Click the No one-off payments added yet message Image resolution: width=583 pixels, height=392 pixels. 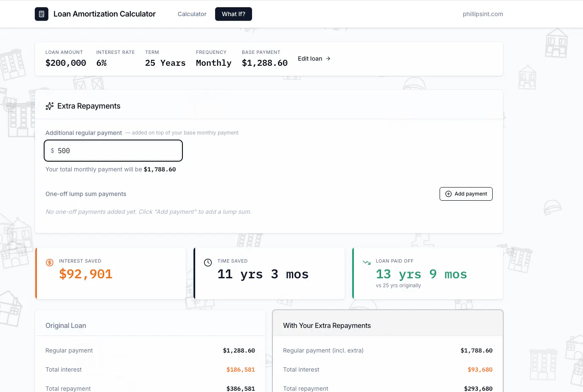(x=149, y=212)
